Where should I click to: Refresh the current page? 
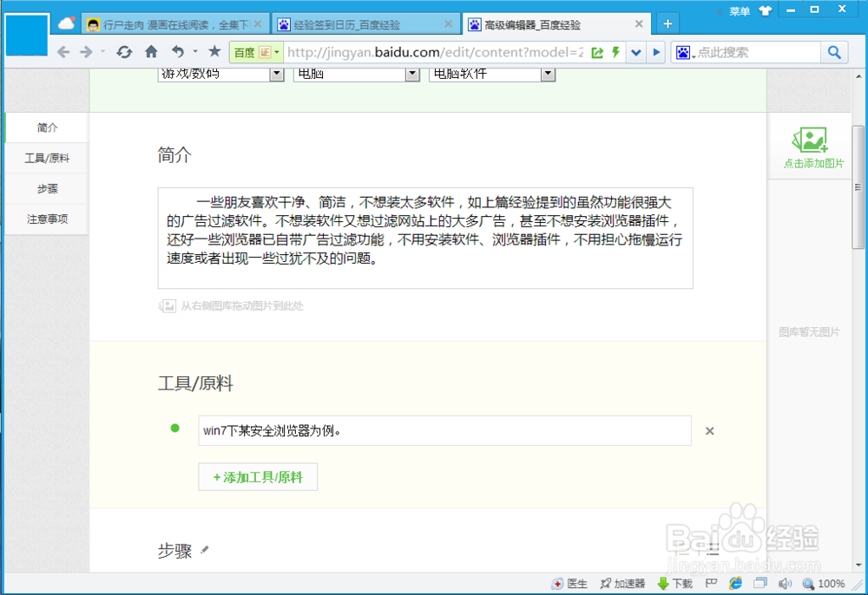click(x=123, y=52)
